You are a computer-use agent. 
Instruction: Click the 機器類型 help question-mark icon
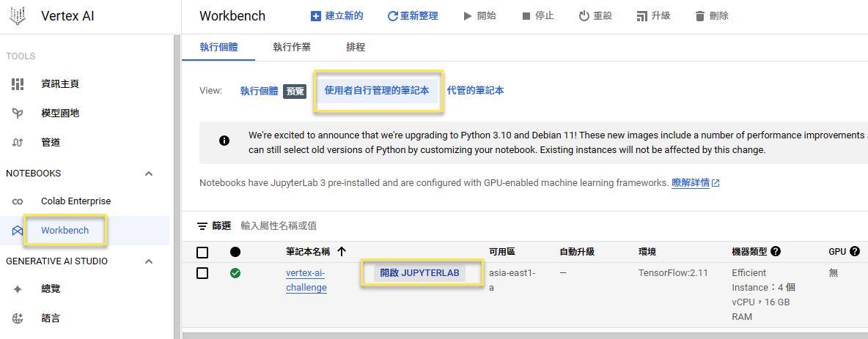click(x=776, y=251)
